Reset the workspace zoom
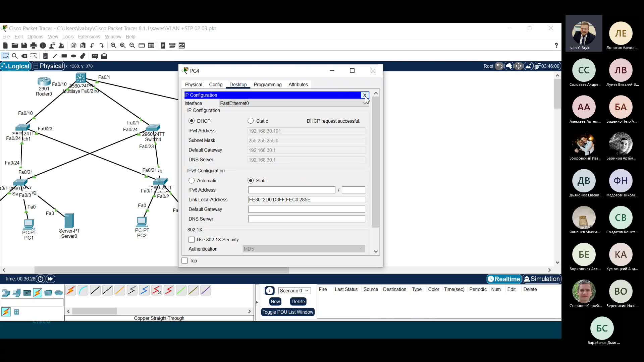This screenshot has height=362, width=644. (123, 46)
